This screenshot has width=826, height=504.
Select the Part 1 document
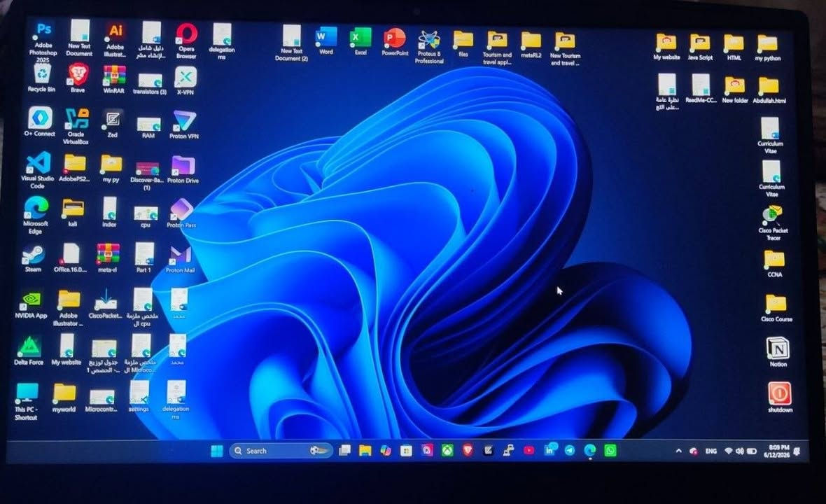[x=143, y=258]
